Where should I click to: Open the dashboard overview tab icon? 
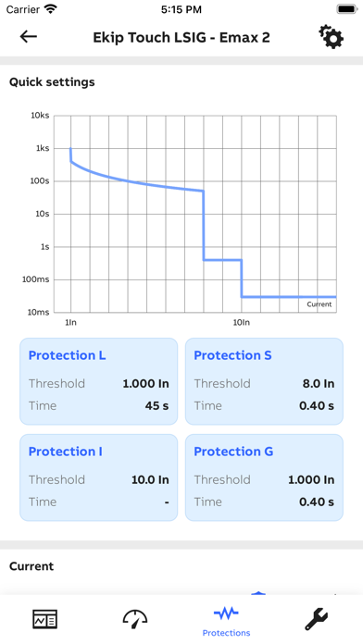click(45, 619)
